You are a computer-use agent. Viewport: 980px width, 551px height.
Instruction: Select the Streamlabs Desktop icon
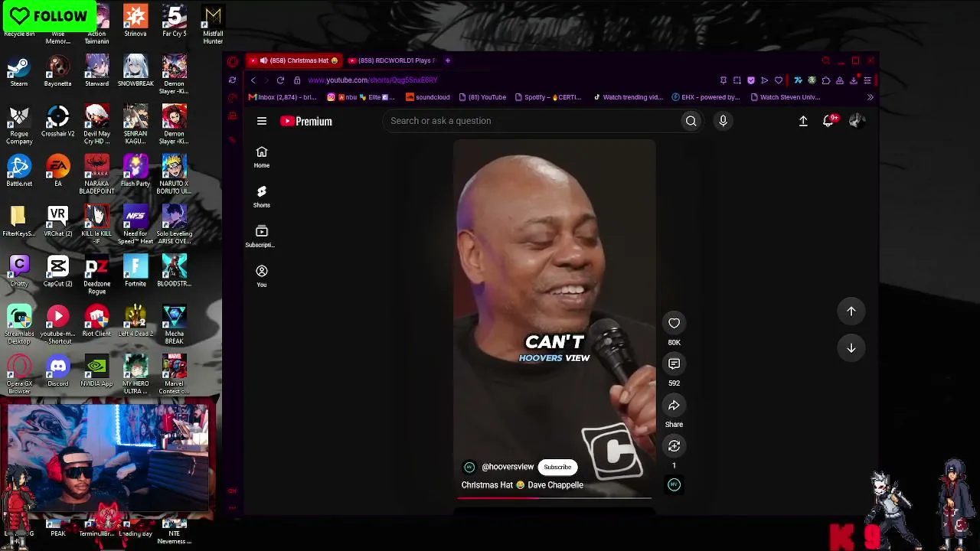[x=19, y=325]
